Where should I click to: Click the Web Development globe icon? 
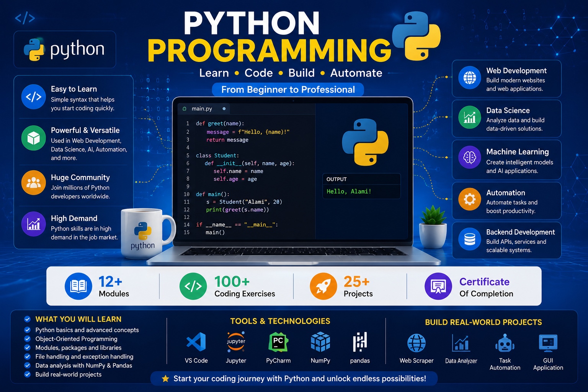pyautogui.click(x=470, y=78)
